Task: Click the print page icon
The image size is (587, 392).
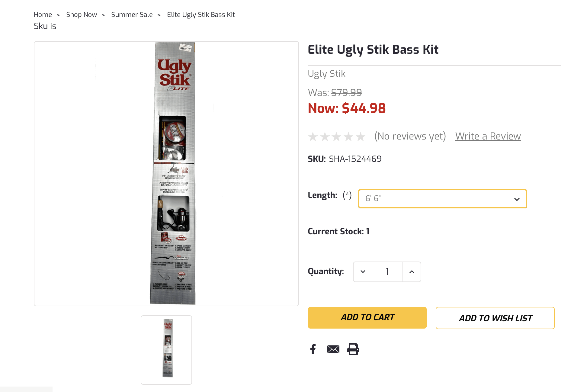Action: 353,349
